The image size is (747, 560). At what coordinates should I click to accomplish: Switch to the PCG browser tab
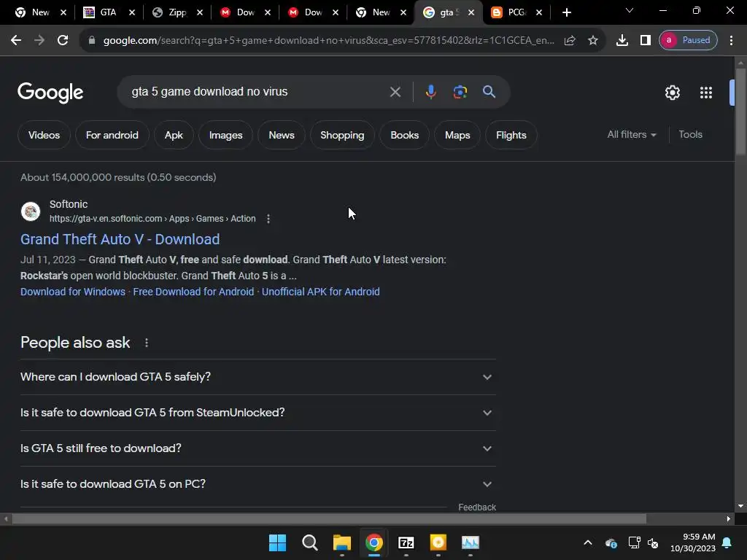pyautogui.click(x=516, y=12)
